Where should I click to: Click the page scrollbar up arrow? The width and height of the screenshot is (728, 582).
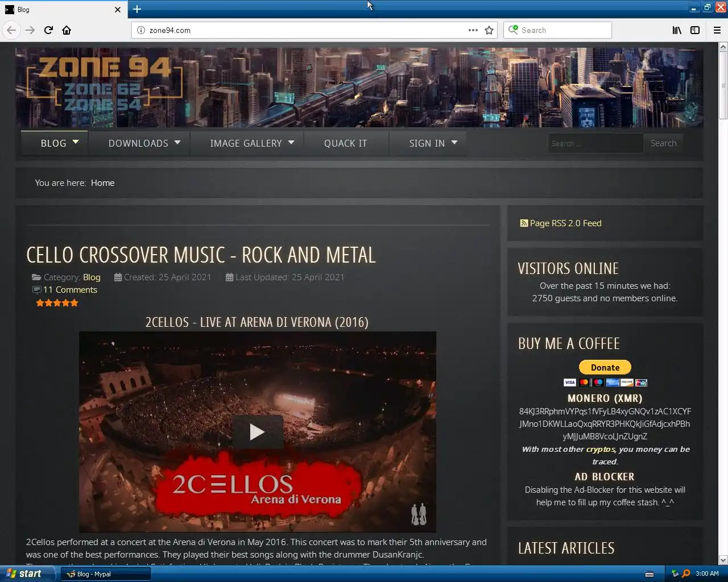723,47
